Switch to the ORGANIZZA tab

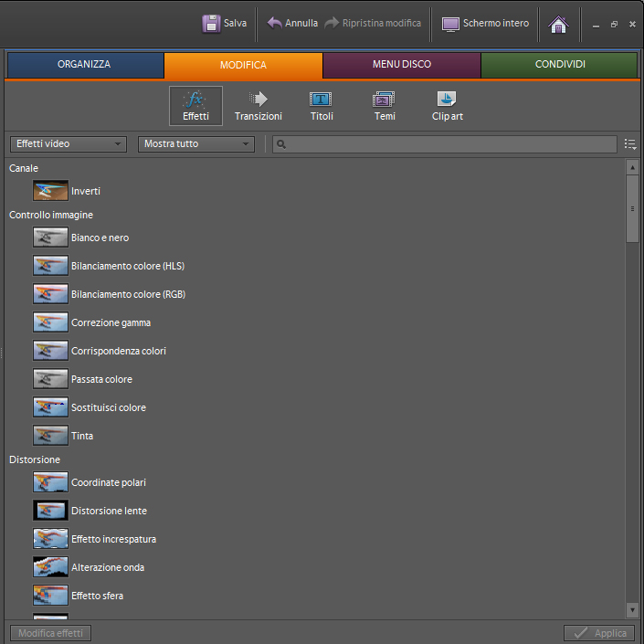click(85, 65)
